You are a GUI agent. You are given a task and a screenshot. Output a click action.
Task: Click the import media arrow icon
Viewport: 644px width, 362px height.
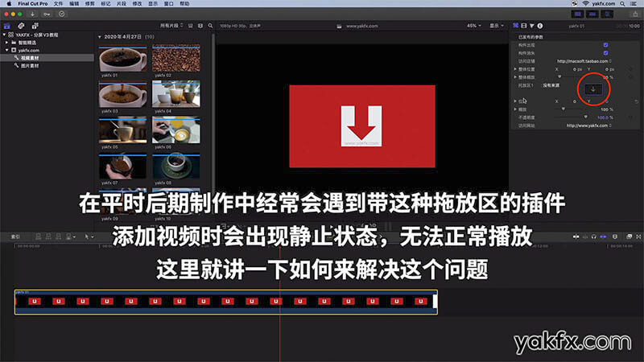[x=32, y=14]
